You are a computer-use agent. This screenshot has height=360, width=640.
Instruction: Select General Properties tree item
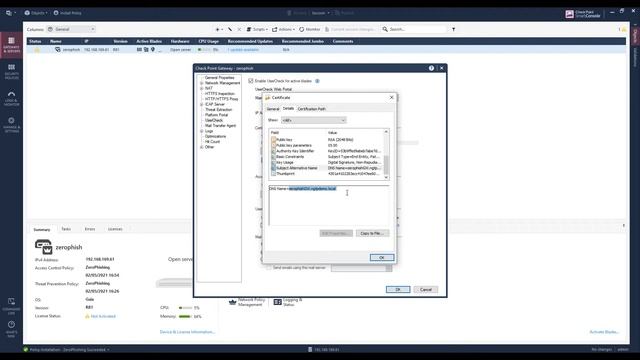220,78
